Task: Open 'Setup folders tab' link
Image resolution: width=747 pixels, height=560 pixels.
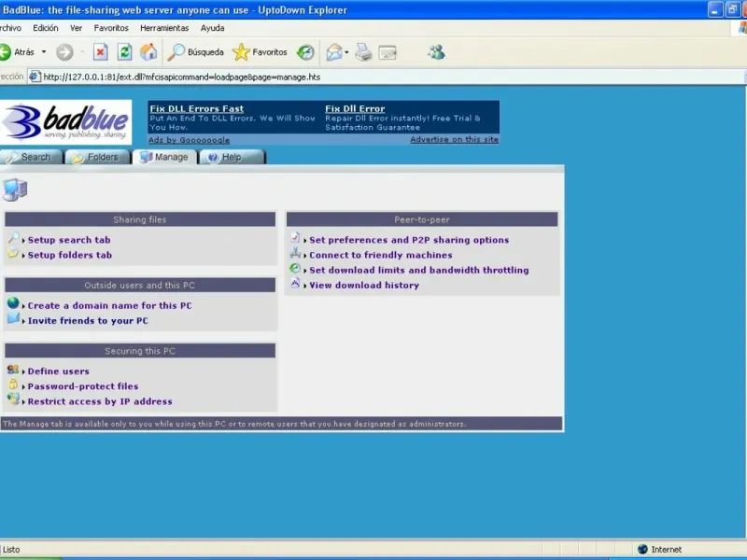Action: [69, 255]
